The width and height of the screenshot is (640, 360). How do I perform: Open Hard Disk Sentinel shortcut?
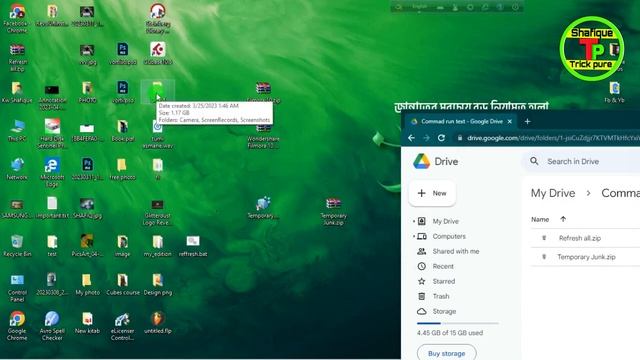point(52,134)
